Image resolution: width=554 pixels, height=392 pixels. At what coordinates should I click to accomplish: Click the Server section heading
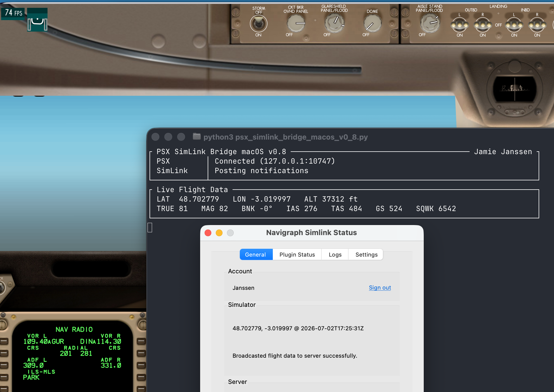(237, 382)
